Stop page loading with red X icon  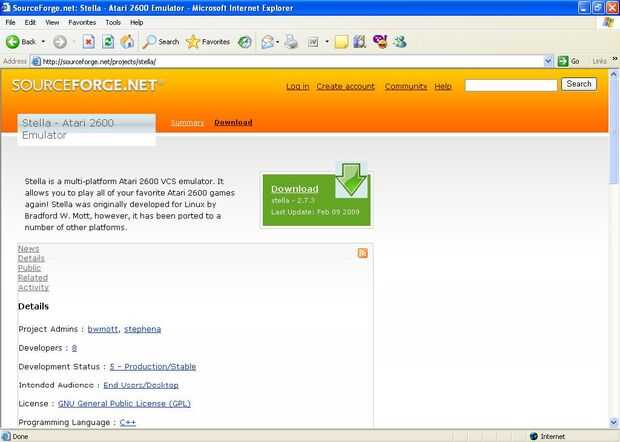[89, 42]
